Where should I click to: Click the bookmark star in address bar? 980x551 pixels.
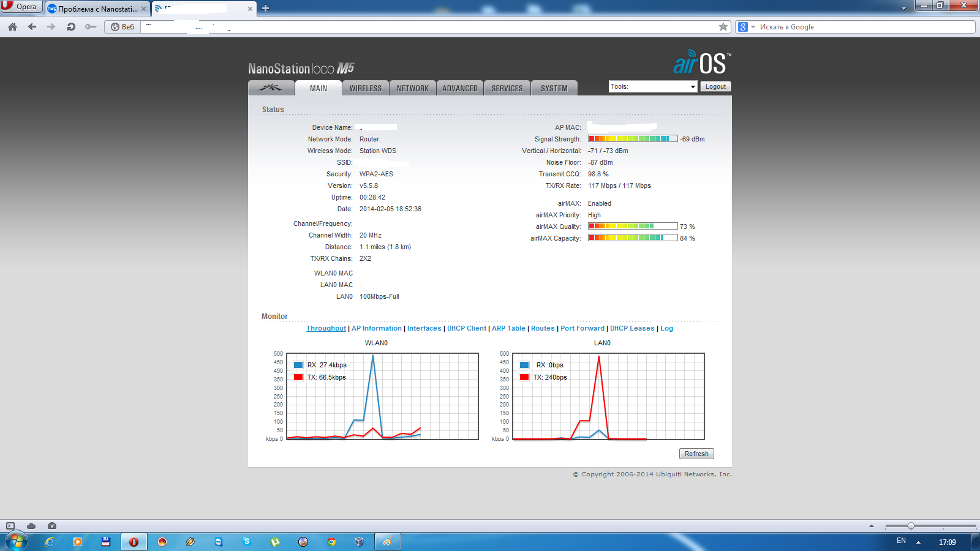click(x=723, y=27)
